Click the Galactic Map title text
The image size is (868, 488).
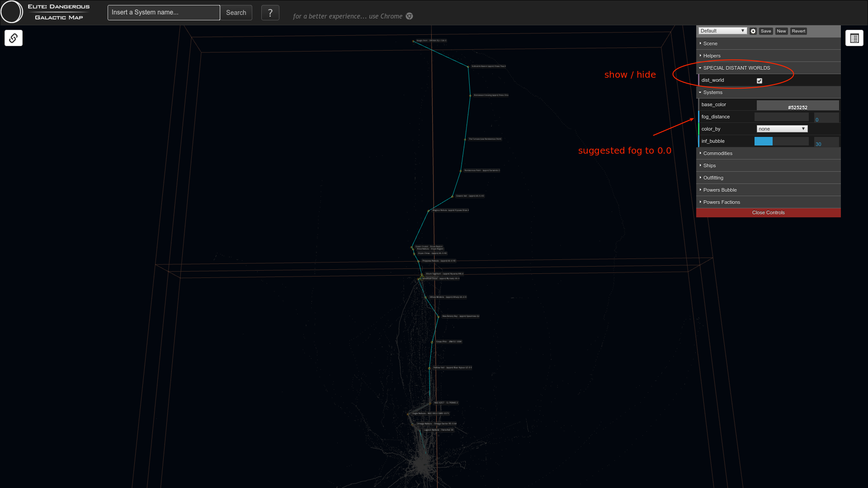pyautogui.click(x=59, y=18)
